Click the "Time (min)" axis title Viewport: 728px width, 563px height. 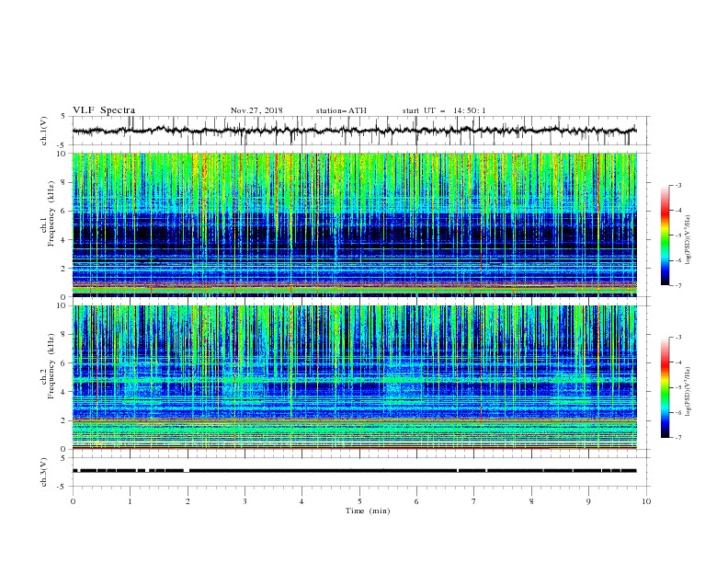coord(368,511)
